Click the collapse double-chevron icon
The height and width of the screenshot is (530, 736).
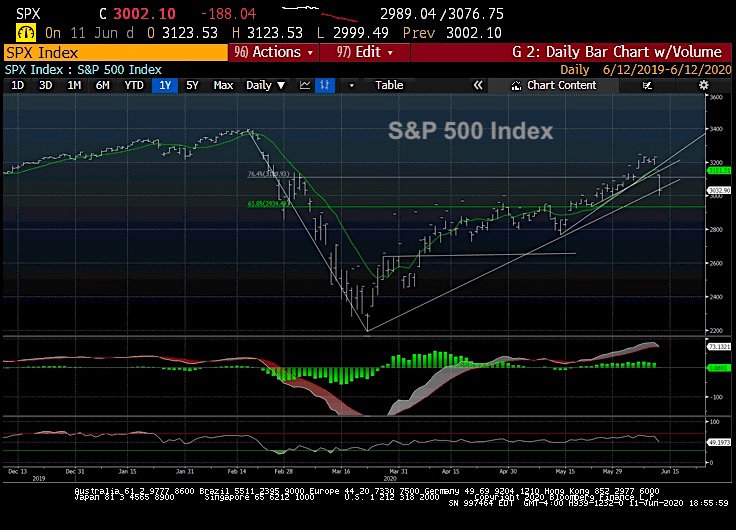[x=478, y=85]
